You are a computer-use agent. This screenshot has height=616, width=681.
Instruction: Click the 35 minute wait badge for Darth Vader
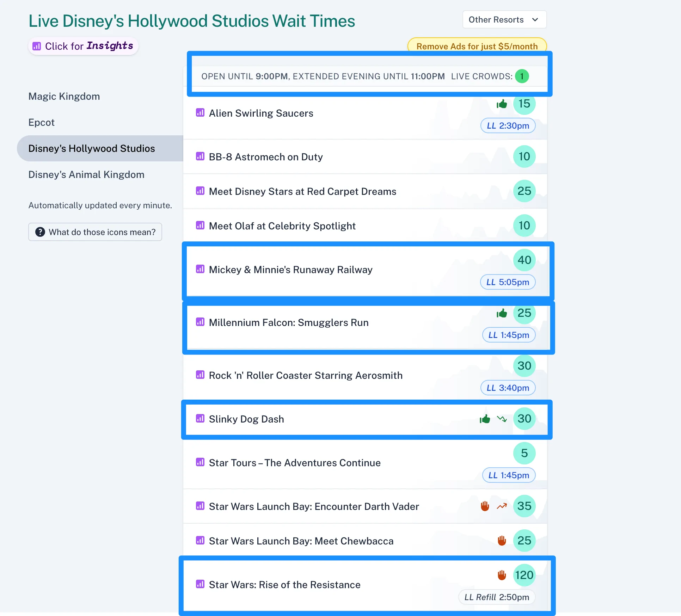524,506
